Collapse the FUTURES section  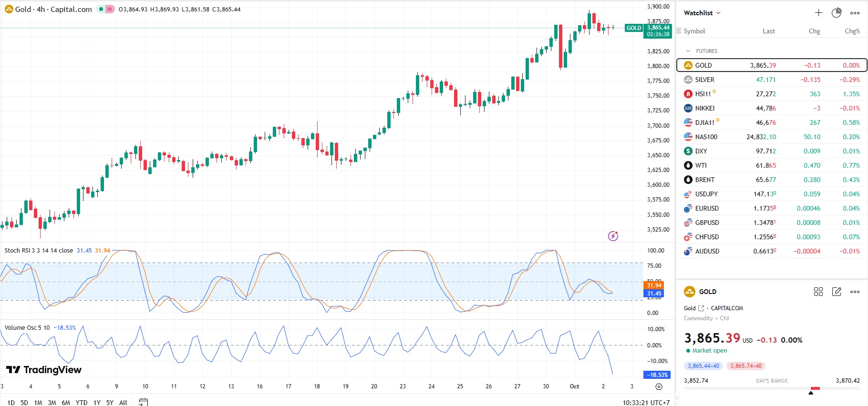point(688,51)
